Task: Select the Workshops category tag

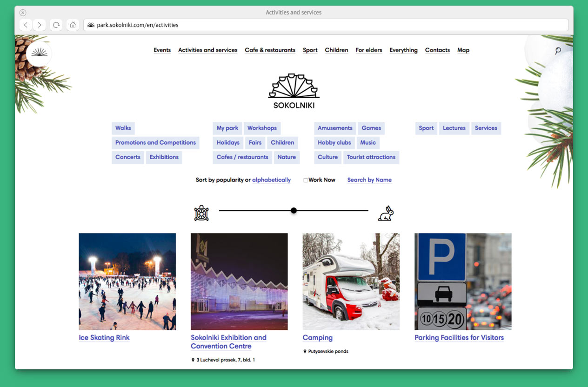Action: click(262, 128)
